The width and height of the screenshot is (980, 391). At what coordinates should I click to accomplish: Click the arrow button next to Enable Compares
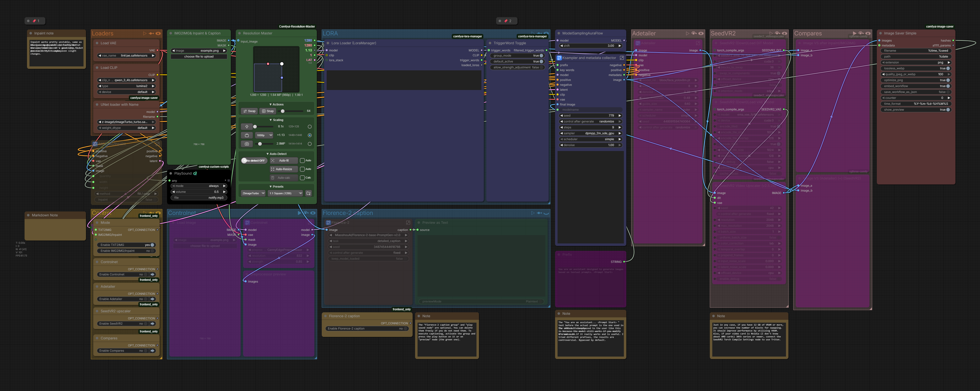click(x=153, y=351)
